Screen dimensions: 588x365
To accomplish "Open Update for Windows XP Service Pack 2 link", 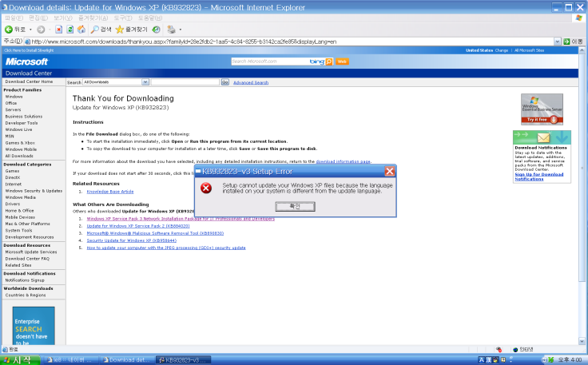I will 138,226.
